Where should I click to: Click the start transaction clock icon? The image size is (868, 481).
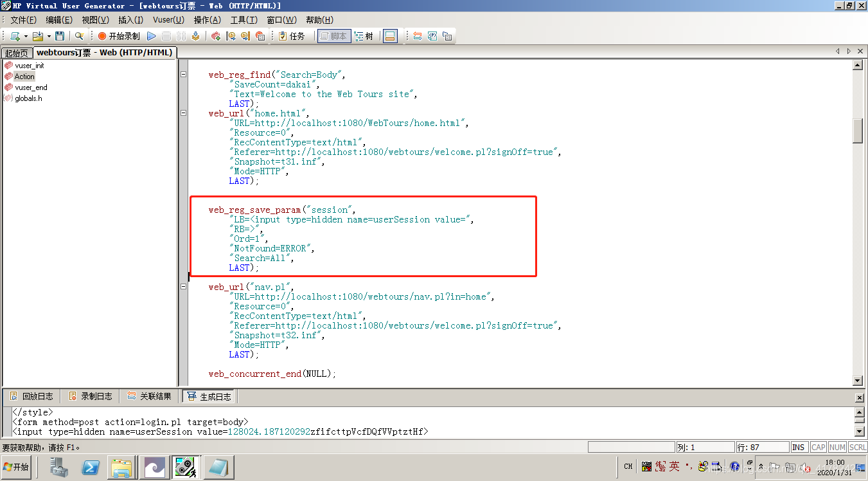(231, 36)
